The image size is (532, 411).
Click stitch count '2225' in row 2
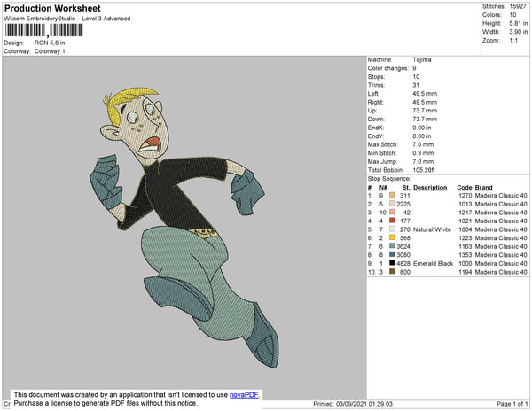pos(403,204)
